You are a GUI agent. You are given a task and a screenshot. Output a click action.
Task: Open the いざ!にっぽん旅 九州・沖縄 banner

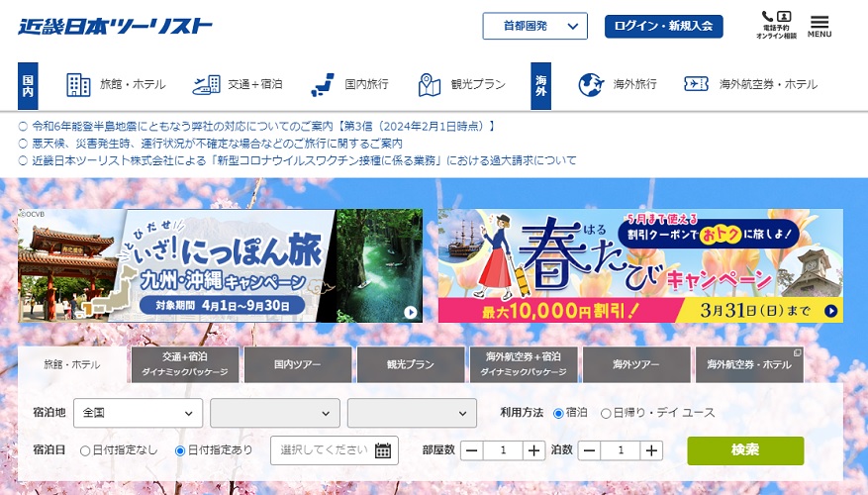tap(221, 265)
